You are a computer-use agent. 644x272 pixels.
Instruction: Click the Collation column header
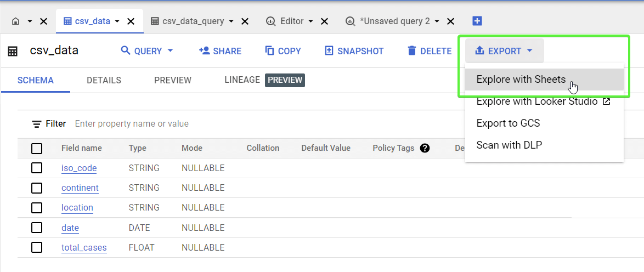click(x=263, y=148)
